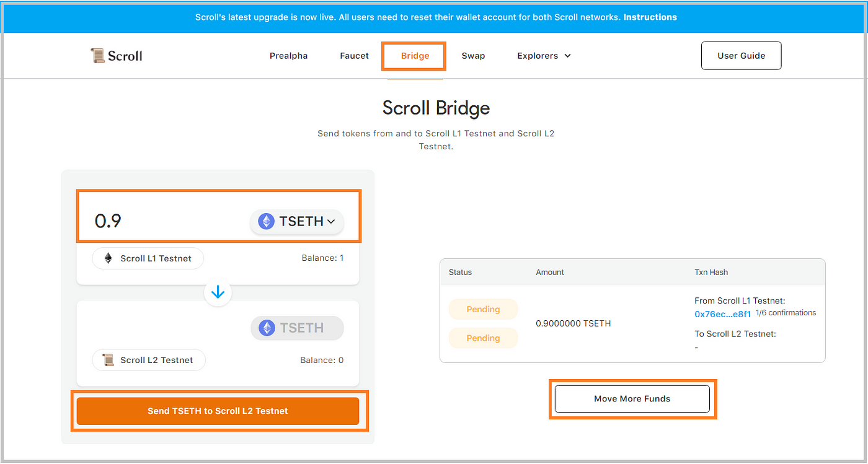Open the Prealpha page
Screen dimensions: 868x464
288,56
